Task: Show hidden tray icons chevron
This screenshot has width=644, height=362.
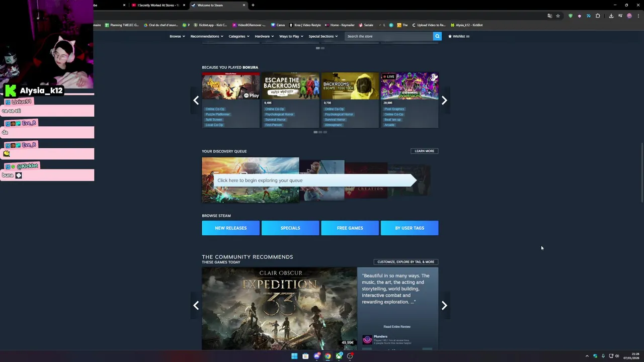Action: [x=587, y=356]
